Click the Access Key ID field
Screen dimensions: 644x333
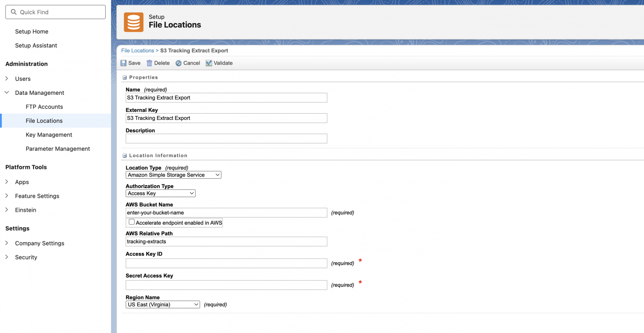(x=226, y=263)
